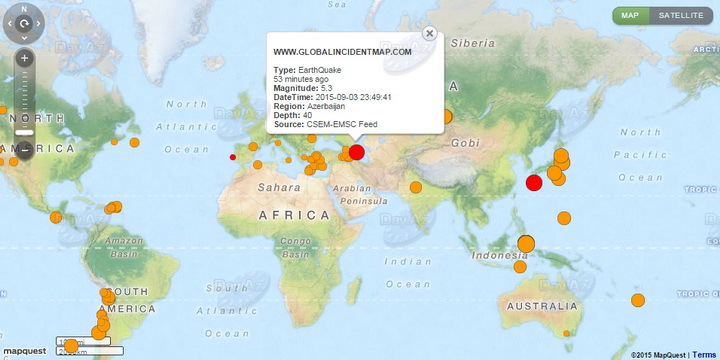Image resolution: width=720 pixels, height=360 pixels.
Task: Pan map south using the compass down arrow
Action: click(24, 38)
